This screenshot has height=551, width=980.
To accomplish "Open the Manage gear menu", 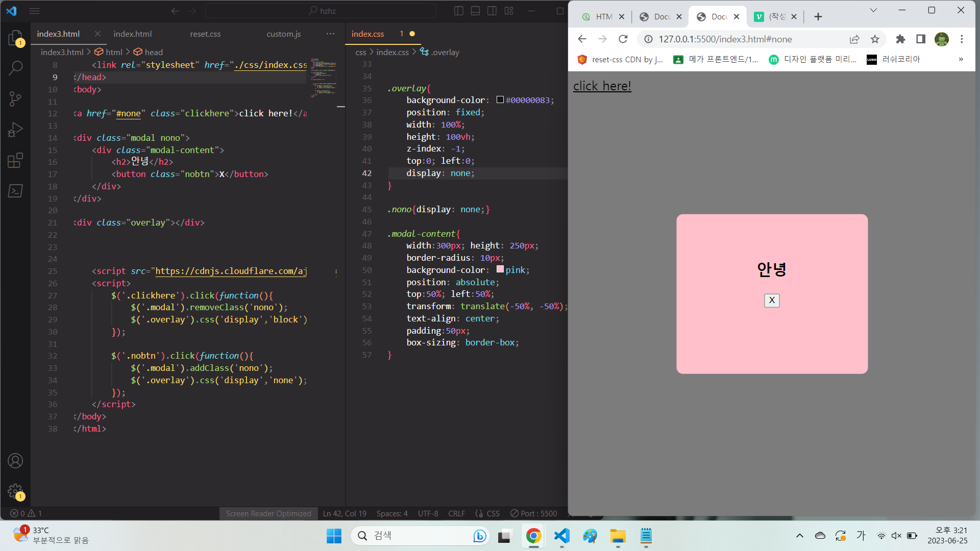I will pos(15,491).
